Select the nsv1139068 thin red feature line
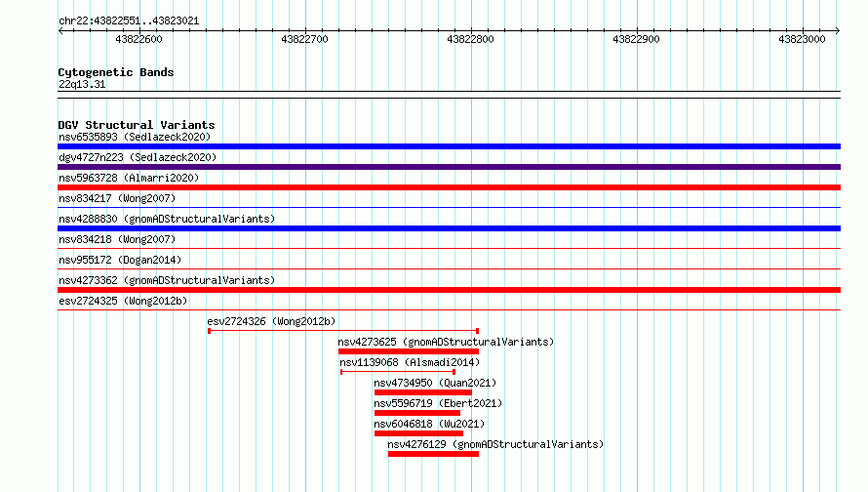The width and height of the screenshot is (868, 492). tap(398, 372)
